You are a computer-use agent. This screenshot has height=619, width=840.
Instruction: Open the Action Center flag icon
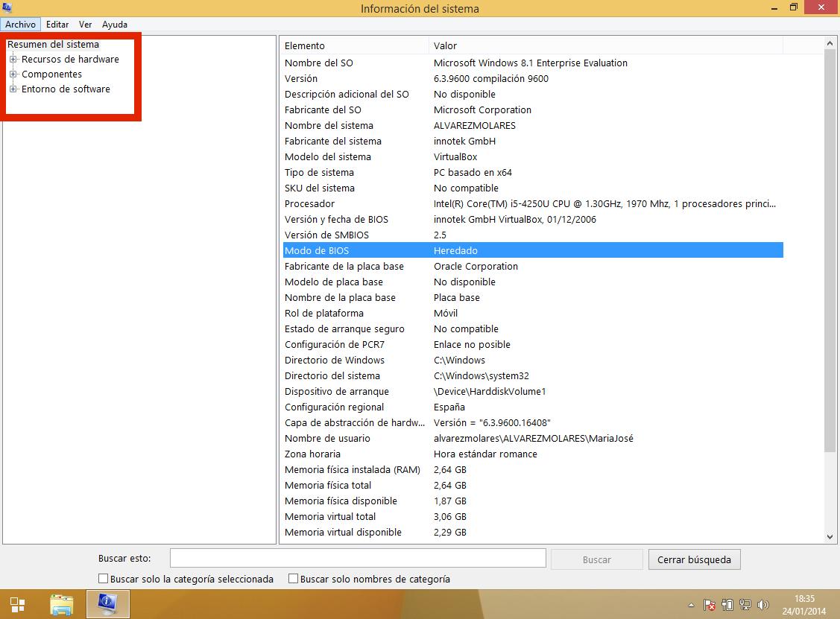(x=710, y=605)
